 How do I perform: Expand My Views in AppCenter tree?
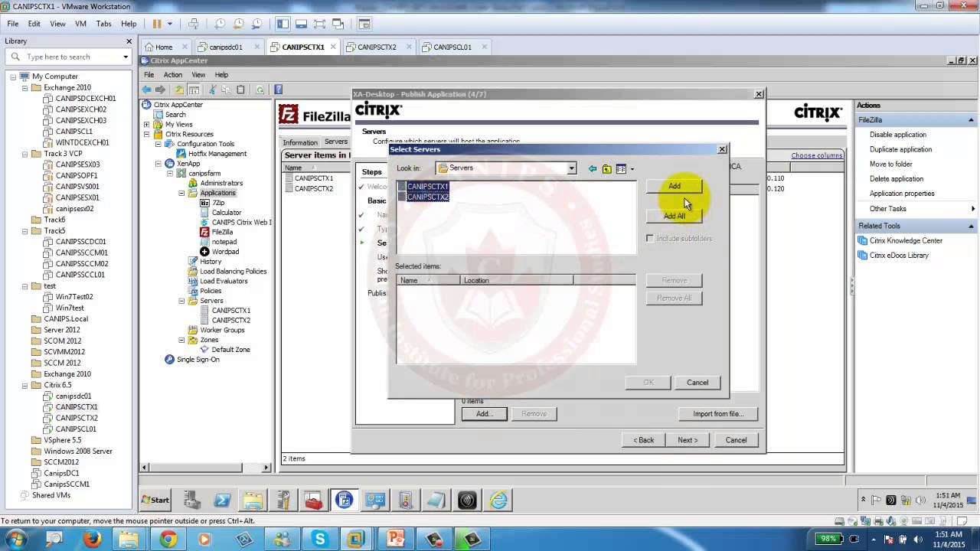[146, 124]
